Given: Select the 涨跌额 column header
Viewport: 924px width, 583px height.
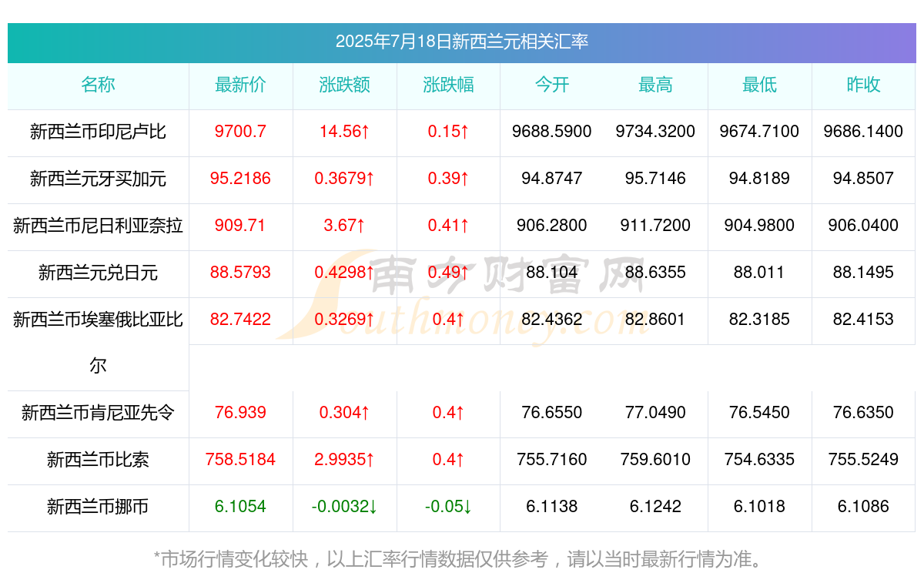Looking at the screenshot, I should click(x=344, y=85).
